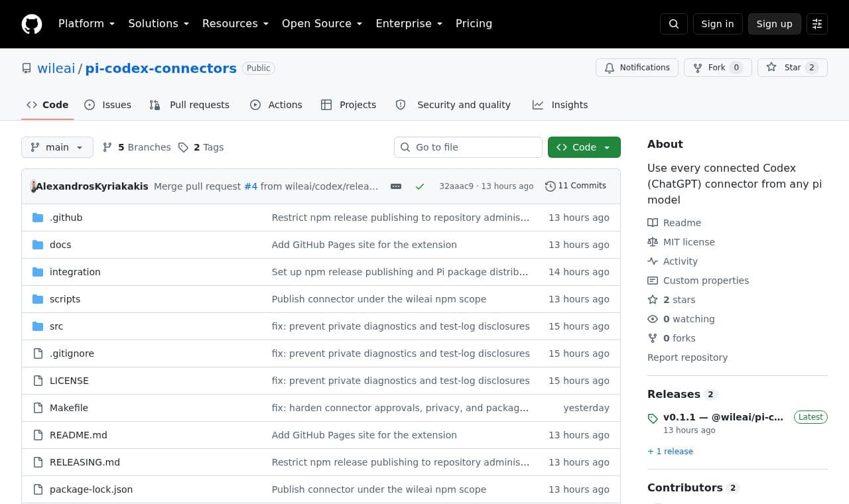Screen dimensions: 849x504
Task: Click the Sign in button
Action: [718, 24]
